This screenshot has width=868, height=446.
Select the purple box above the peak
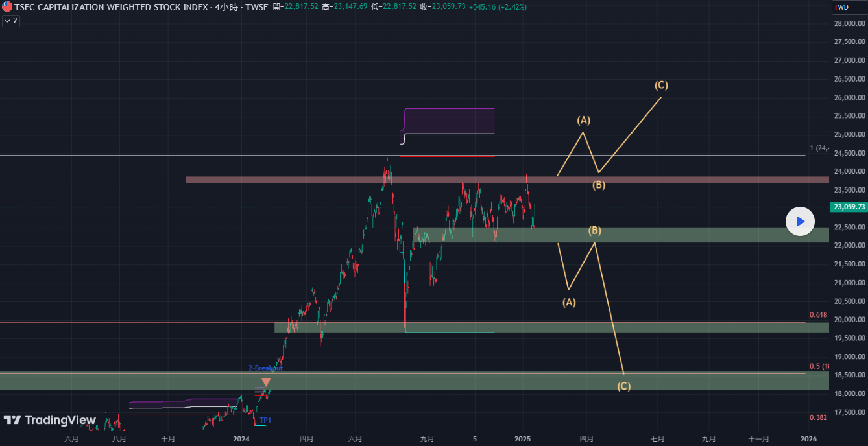[449, 121]
